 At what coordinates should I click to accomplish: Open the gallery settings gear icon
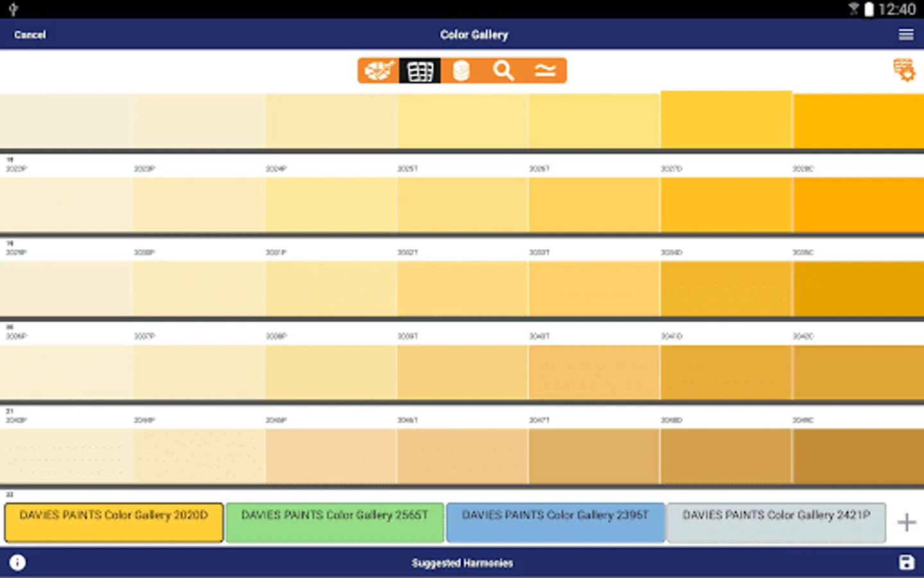(904, 70)
